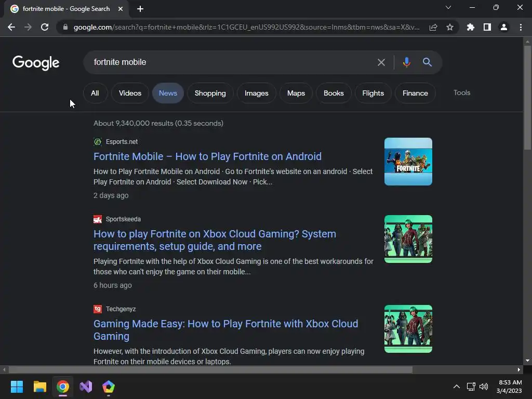Click the Techgenyz source name
Image resolution: width=532 pixels, height=399 pixels.
121,309
